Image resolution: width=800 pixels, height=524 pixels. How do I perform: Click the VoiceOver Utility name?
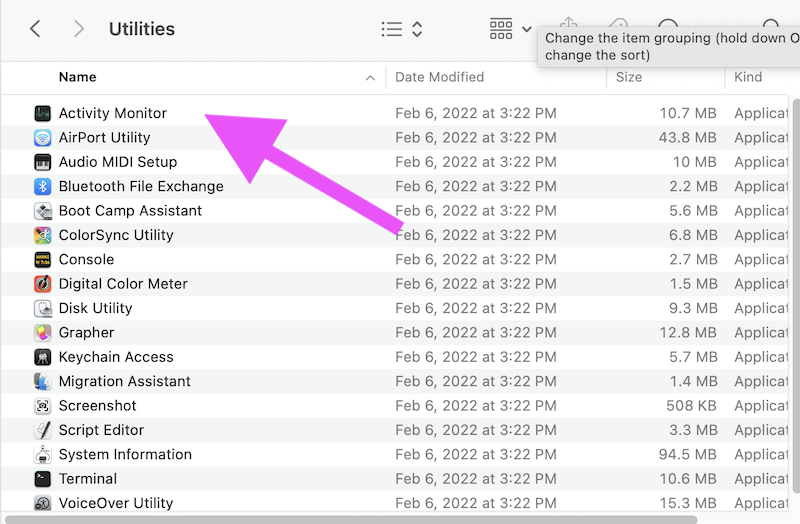pos(116,504)
